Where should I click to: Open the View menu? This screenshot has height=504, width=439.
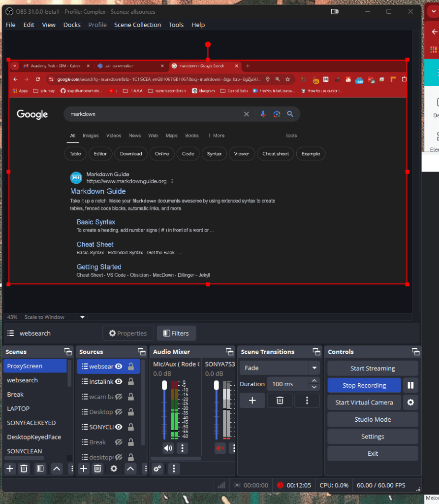tap(49, 25)
